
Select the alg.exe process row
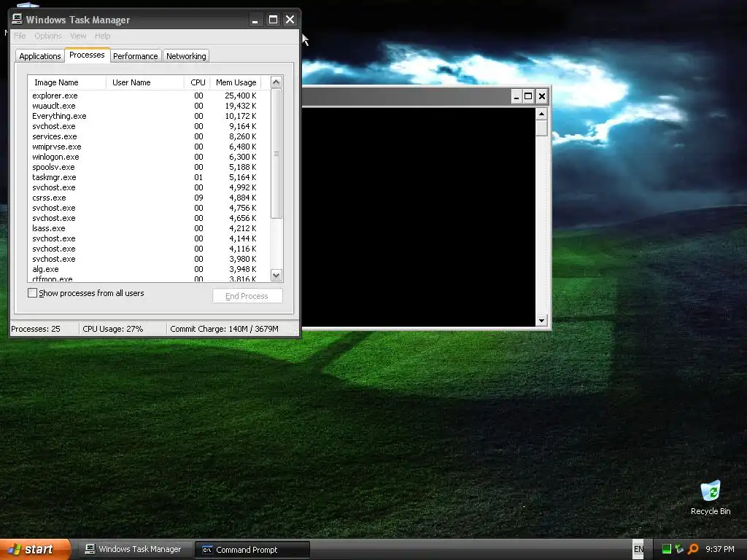pos(149,270)
